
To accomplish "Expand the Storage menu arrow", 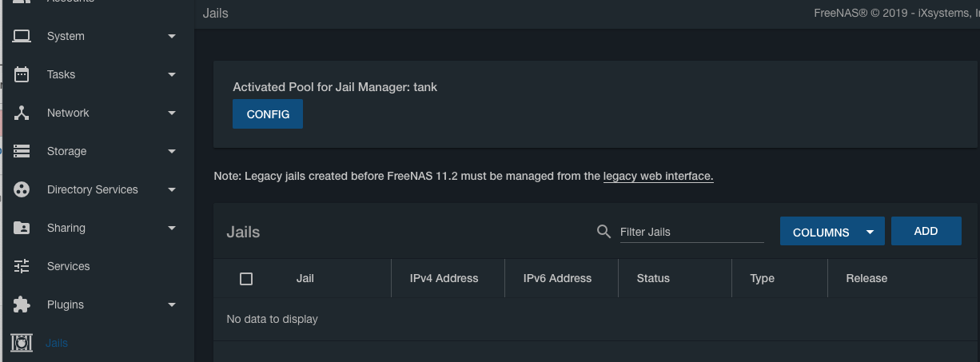I will coord(172,151).
